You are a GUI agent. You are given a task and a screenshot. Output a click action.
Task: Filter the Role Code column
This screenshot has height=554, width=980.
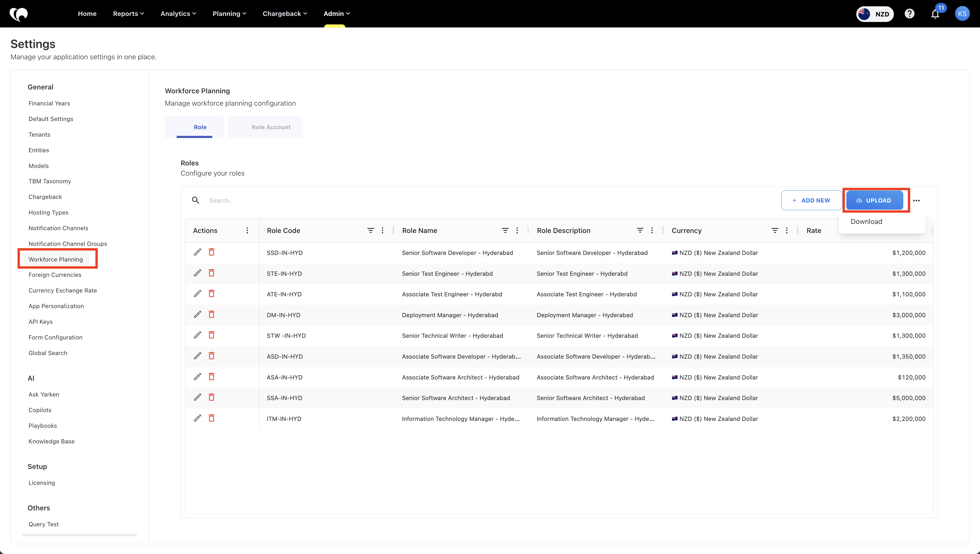click(371, 230)
